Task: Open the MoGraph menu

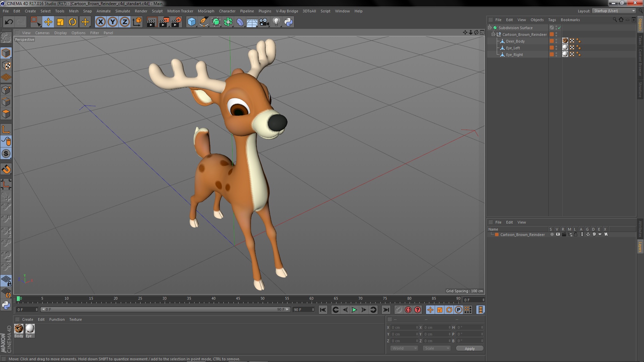Action: click(206, 11)
